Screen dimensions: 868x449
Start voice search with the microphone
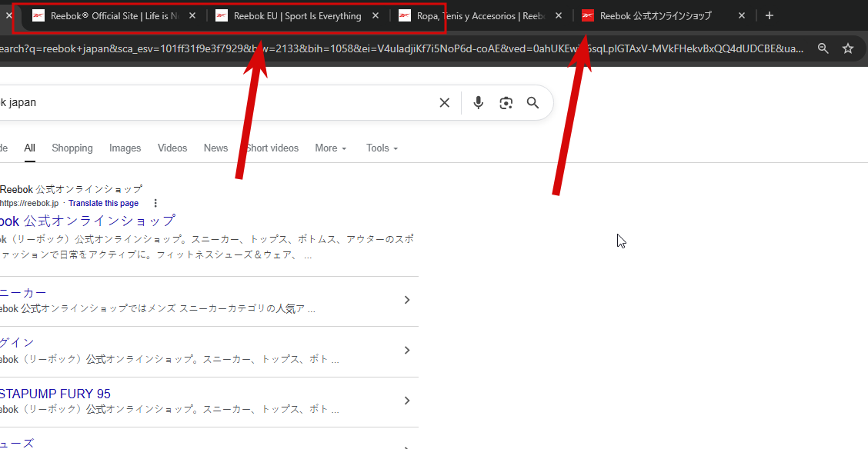point(479,103)
